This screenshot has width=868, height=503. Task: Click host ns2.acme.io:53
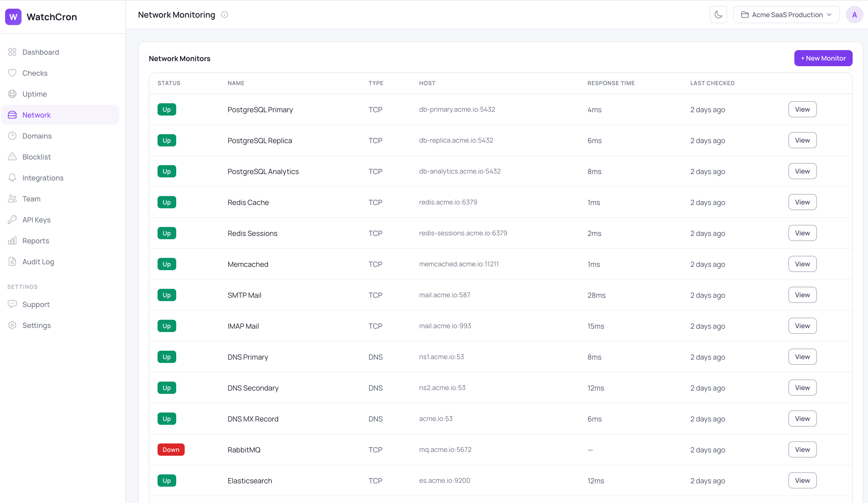[x=442, y=388]
